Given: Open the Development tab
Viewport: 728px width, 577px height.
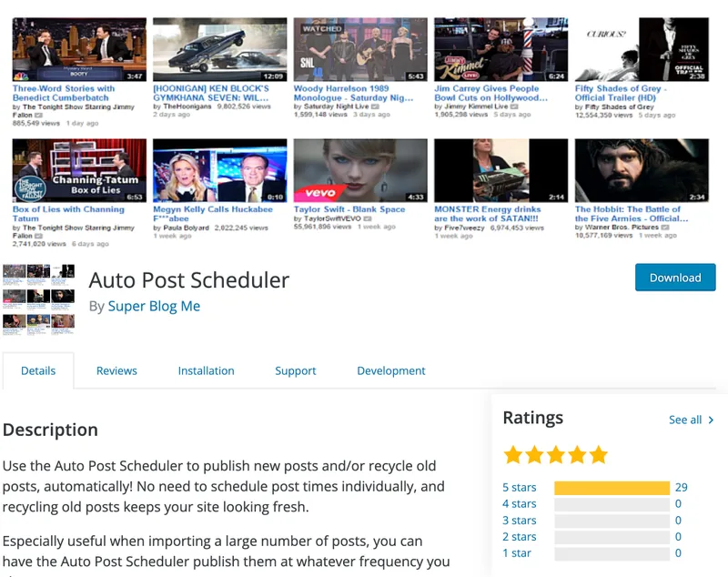Looking at the screenshot, I should (391, 371).
